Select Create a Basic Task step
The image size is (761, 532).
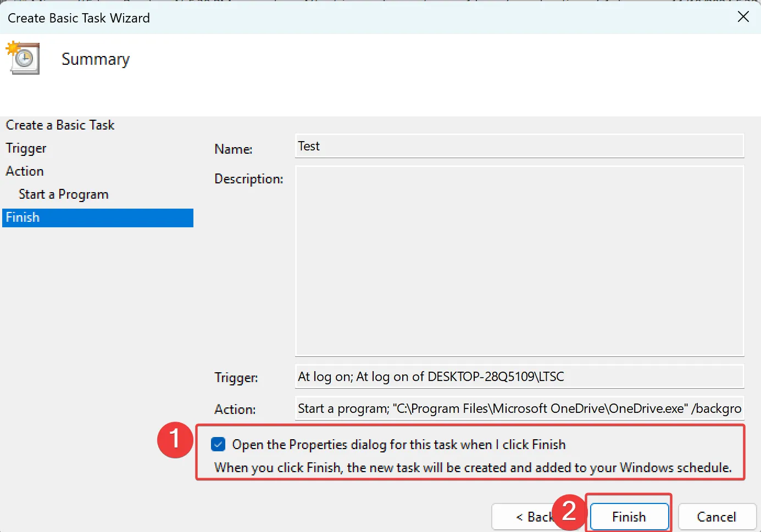click(x=59, y=125)
